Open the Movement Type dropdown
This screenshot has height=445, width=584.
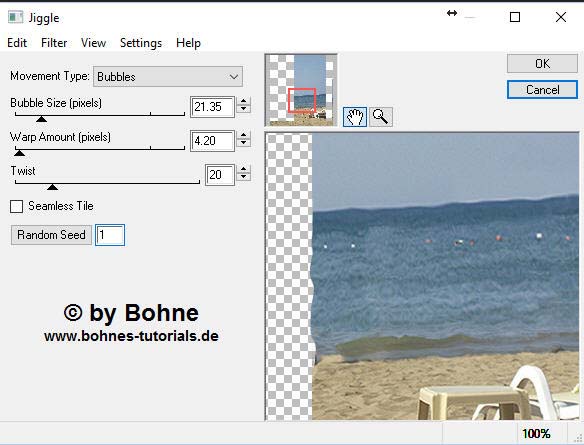click(x=168, y=77)
